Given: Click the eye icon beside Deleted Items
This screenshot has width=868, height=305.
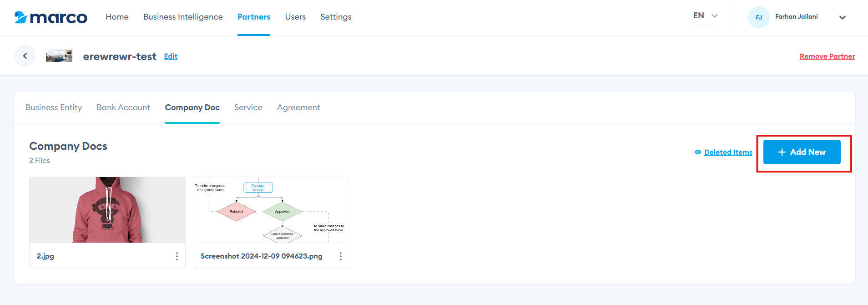Looking at the screenshot, I should pyautogui.click(x=697, y=152).
